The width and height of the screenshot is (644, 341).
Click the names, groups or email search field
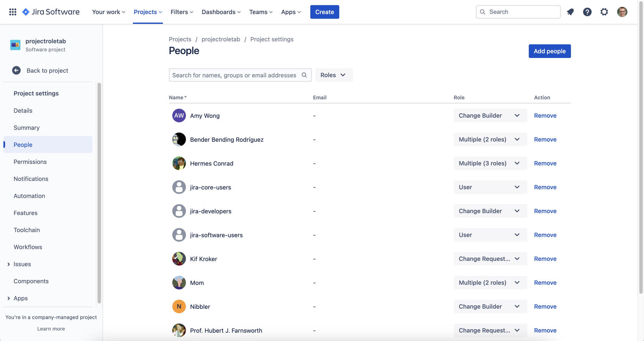[240, 75]
